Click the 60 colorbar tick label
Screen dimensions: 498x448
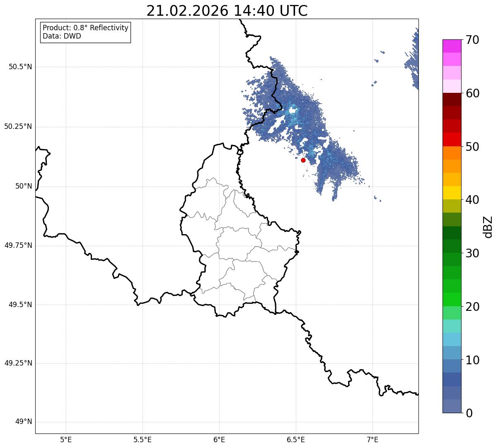pyautogui.click(x=472, y=93)
